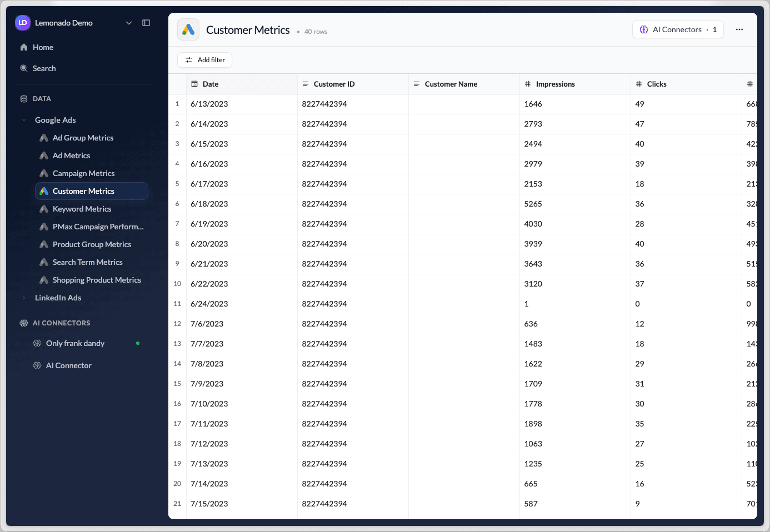Click the Customer Metrics table icon in header

pos(188,29)
